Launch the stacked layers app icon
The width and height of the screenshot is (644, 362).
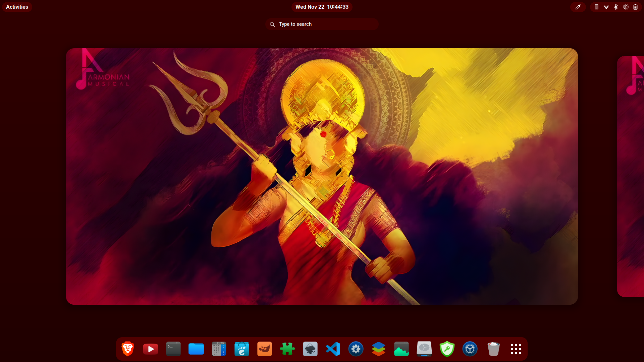[x=379, y=349]
